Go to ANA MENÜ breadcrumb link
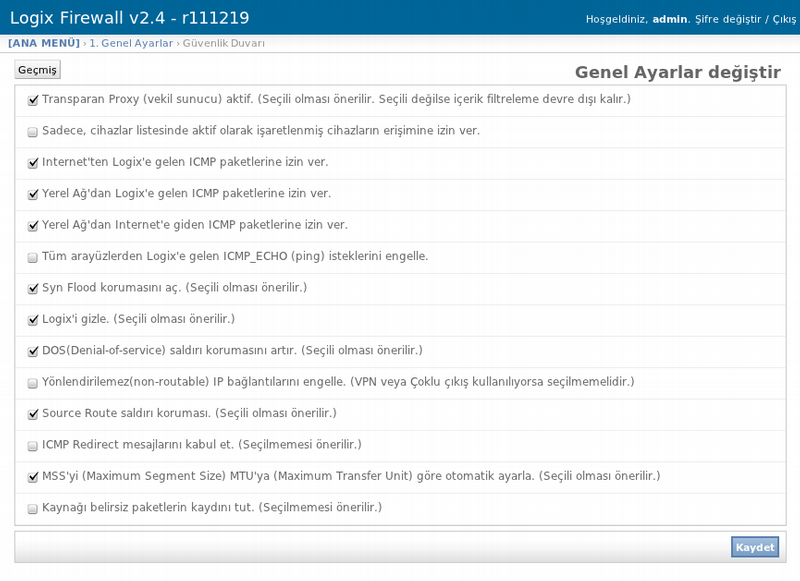 [x=44, y=43]
